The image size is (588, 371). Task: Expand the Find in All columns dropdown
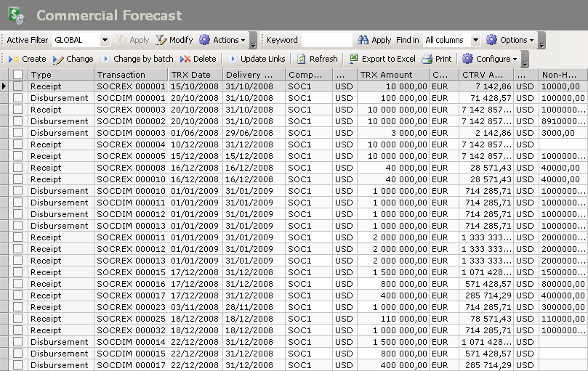pyautogui.click(x=475, y=41)
